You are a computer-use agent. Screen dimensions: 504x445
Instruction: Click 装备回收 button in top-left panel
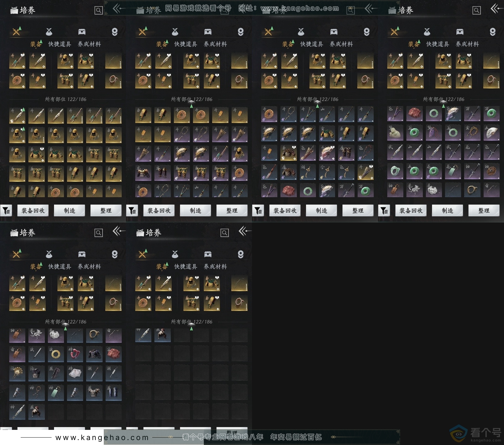pyautogui.click(x=33, y=210)
